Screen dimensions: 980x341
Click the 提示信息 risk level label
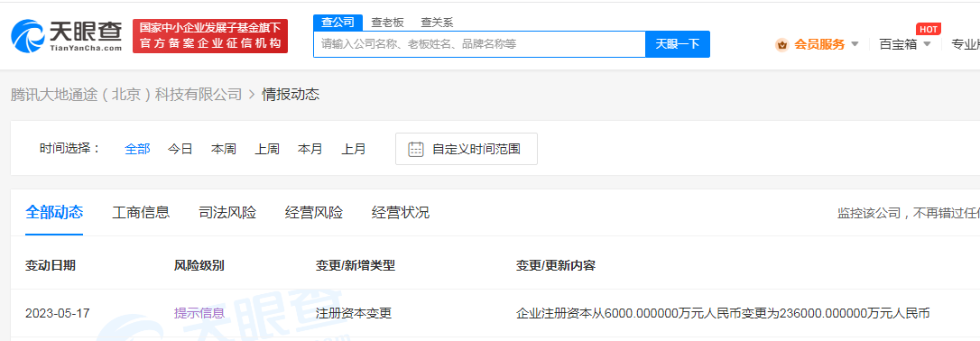199,313
